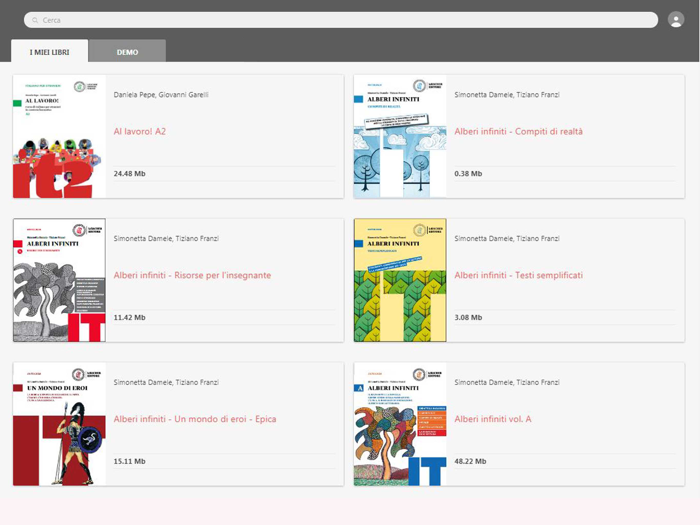Open the Testi semplificati cover thumbnail

click(x=400, y=280)
